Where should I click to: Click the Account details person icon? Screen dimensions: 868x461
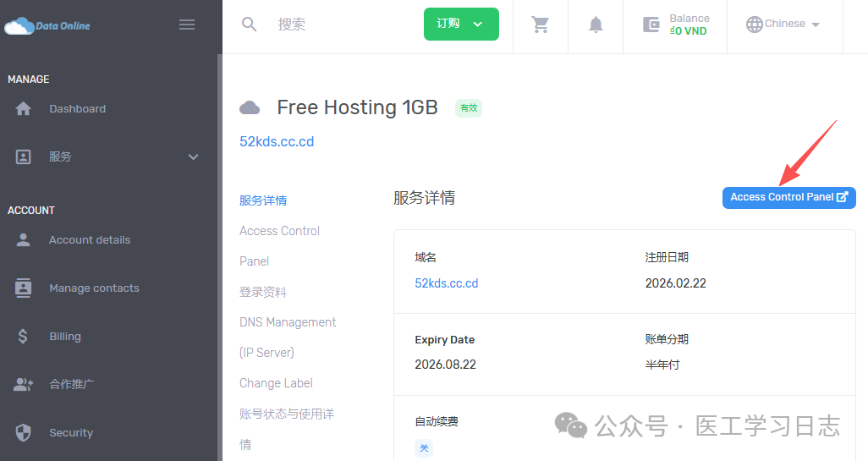23,239
